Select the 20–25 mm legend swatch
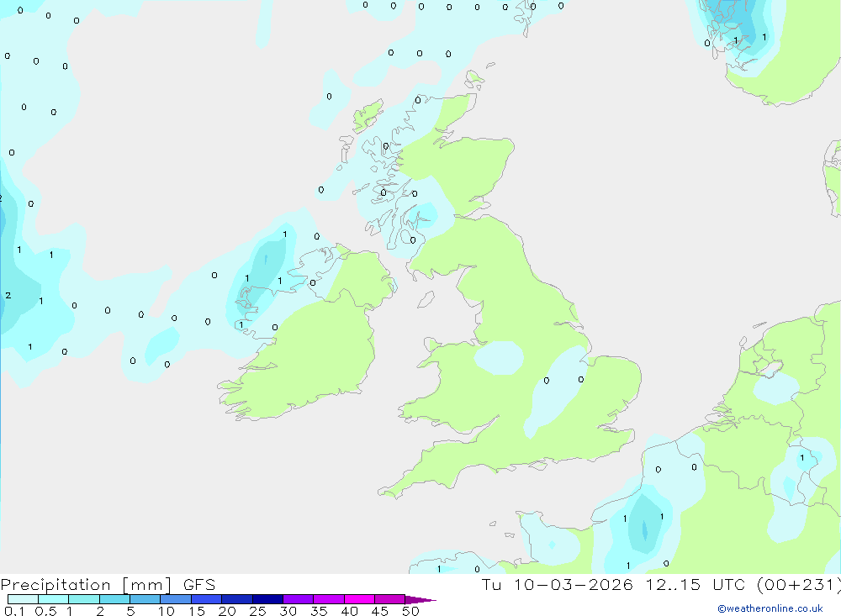This screenshot has height=616, width=841. click(x=237, y=599)
